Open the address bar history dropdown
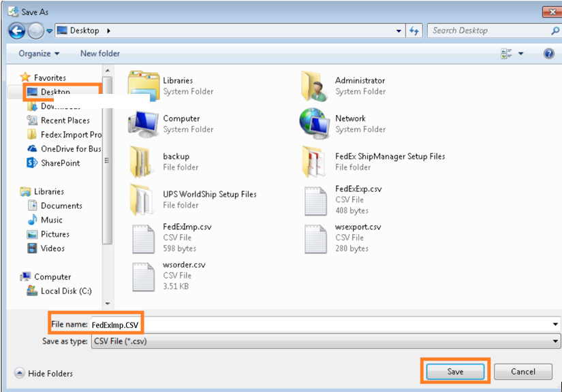Viewport: 562px width, 392px height. click(399, 31)
